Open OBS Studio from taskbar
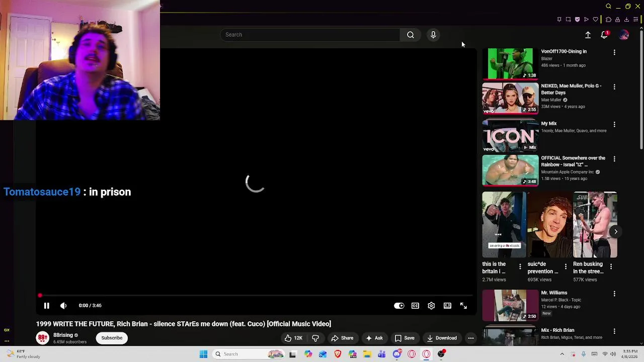 (x=441, y=354)
